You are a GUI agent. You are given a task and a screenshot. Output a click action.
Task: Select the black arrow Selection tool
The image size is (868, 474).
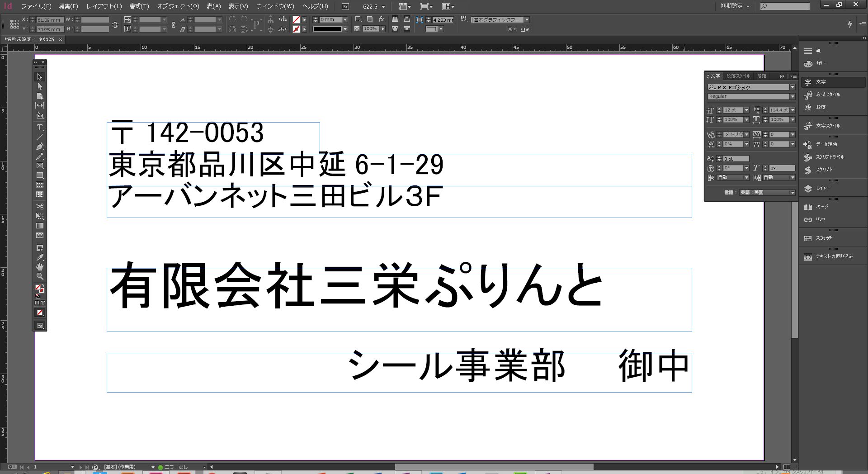pos(40,77)
